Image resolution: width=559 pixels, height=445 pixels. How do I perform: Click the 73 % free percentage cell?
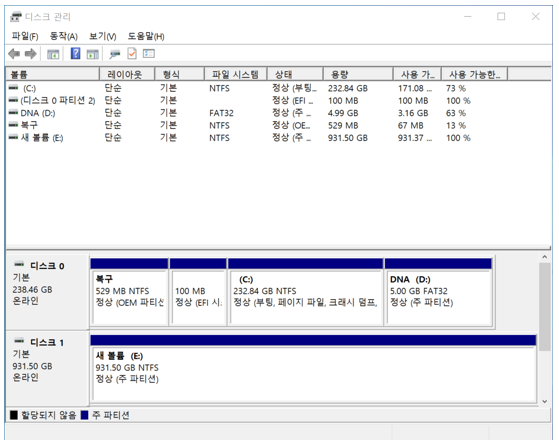point(456,88)
